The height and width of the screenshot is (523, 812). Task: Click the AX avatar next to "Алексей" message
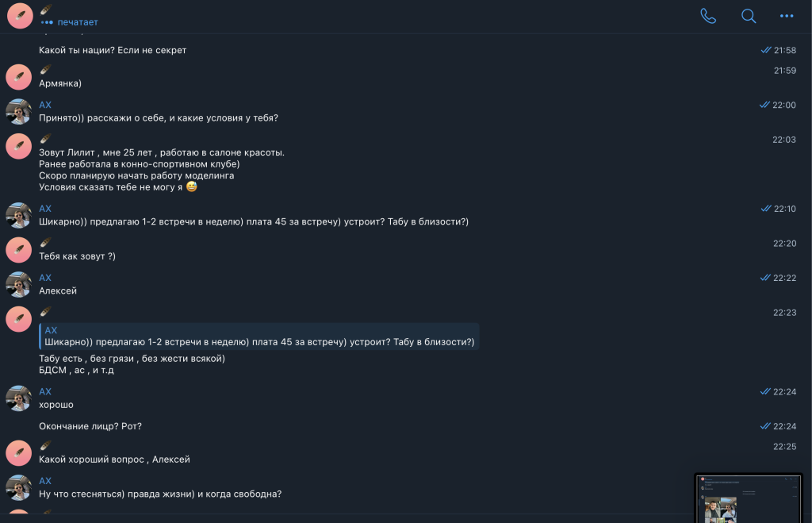pos(19,284)
